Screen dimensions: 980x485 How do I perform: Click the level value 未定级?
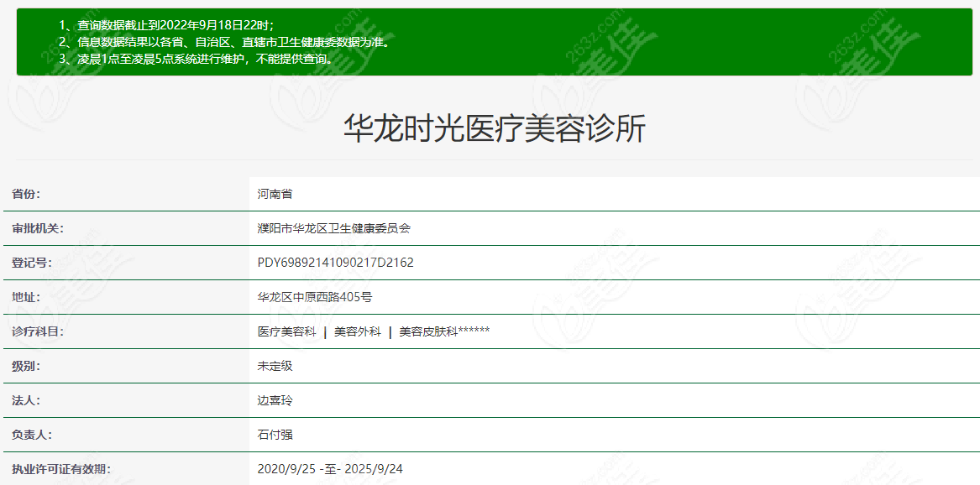[275, 366]
